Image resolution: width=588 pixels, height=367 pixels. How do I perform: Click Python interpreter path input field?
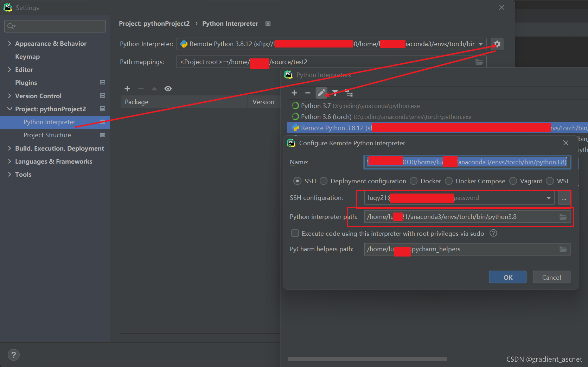click(x=467, y=217)
